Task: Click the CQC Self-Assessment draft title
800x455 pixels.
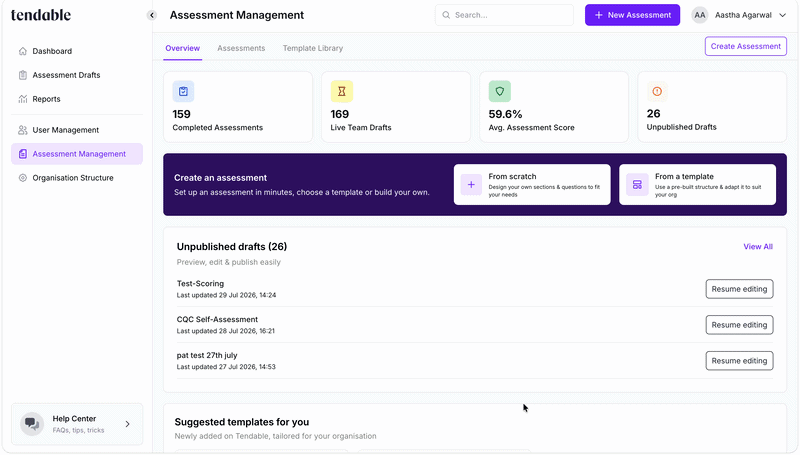Action: (217, 319)
